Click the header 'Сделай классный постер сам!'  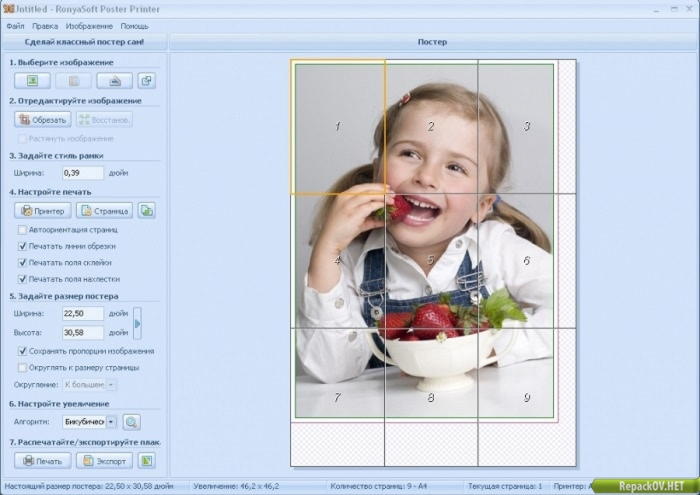coord(84,42)
